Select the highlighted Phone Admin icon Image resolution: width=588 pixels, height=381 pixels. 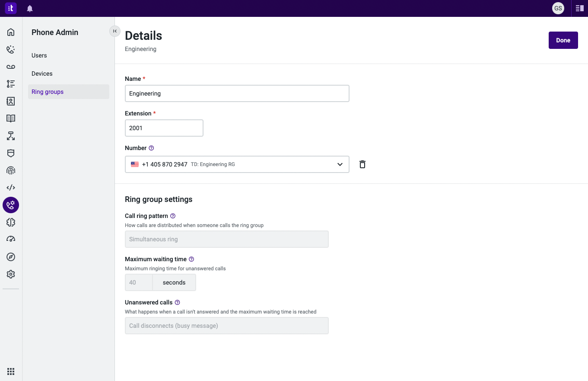pyautogui.click(x=11, y=205)
